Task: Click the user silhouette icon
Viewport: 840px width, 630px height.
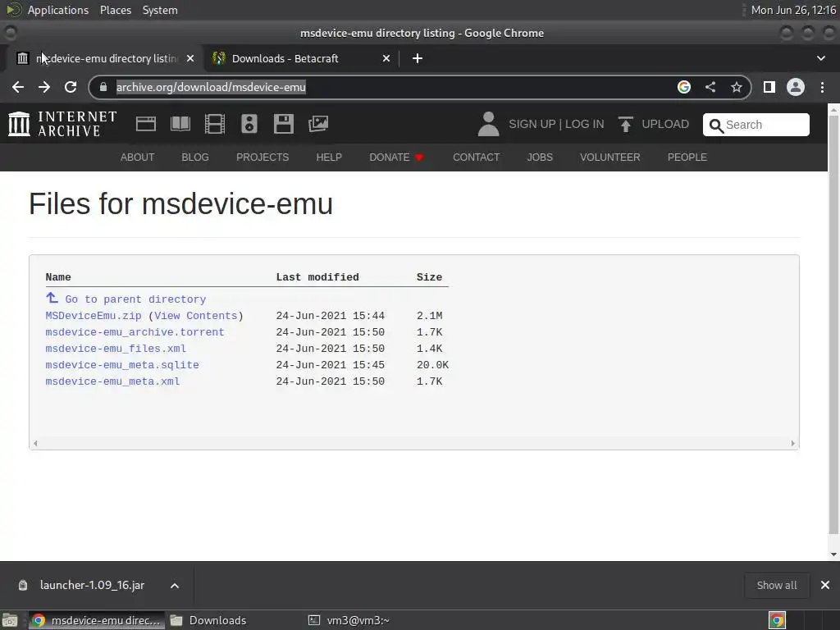Action: [488, 124]
